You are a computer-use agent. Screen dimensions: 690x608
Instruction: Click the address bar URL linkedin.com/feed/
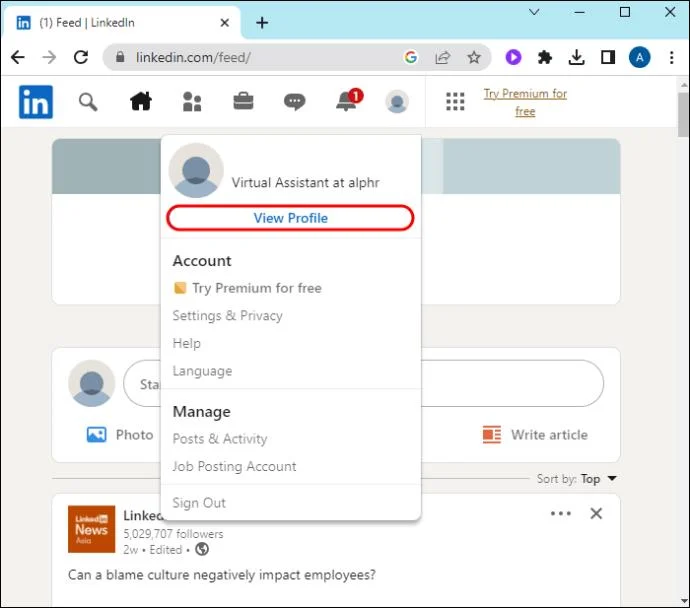(194, 57)
